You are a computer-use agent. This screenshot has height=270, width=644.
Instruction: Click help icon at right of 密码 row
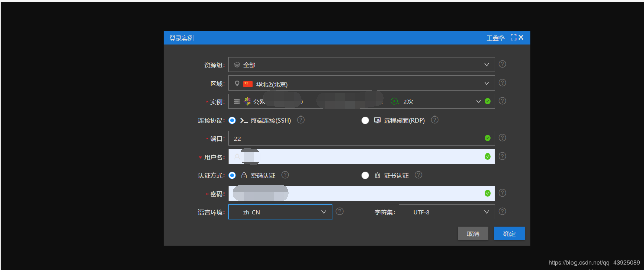[502, 192]
